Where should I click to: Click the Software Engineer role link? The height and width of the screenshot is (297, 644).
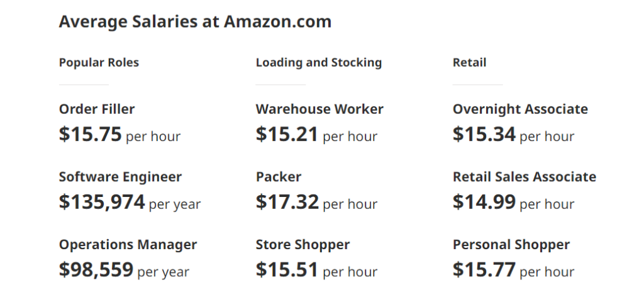[120, 177]
